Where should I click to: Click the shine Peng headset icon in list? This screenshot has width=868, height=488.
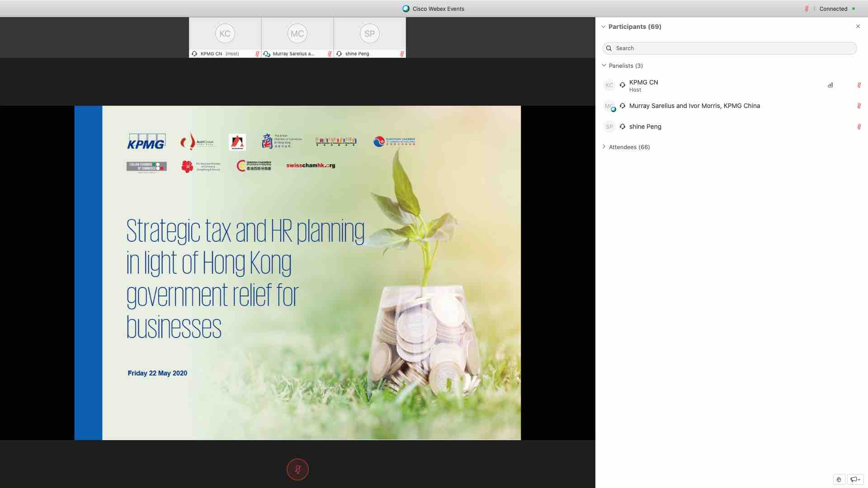pyautogui.click(x=623, y=127)
